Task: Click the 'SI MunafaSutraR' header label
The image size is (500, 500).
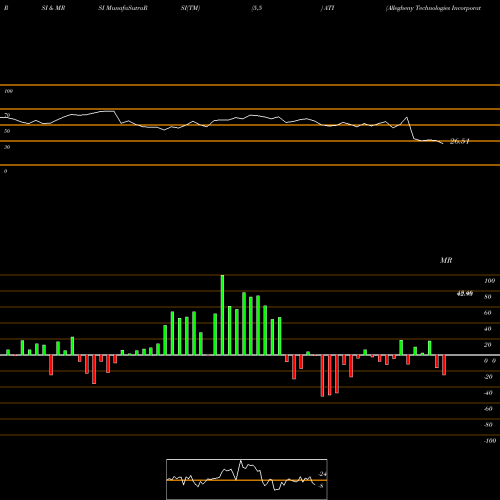Action: [x=123, y=8]
